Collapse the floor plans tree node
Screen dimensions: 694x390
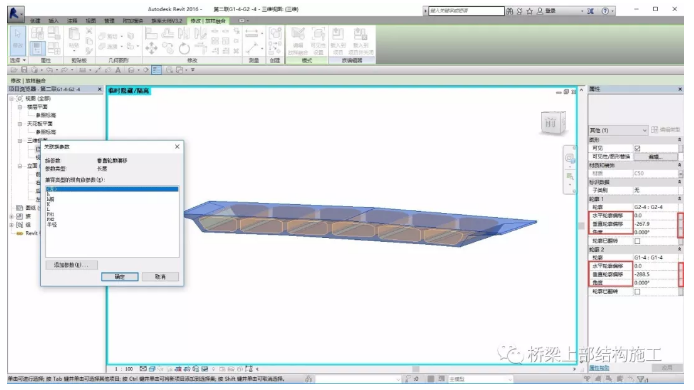coord(20,107)
